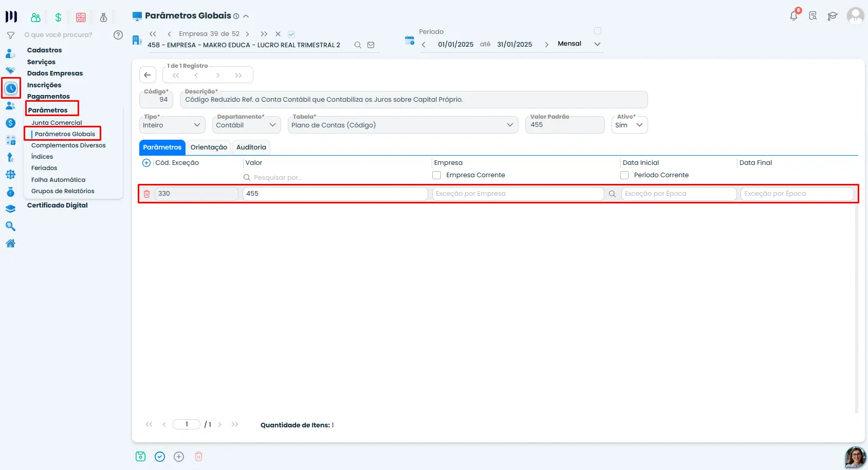Switch to Orientação tab
This screenshot has width=868, height=470.
point(209,147)
